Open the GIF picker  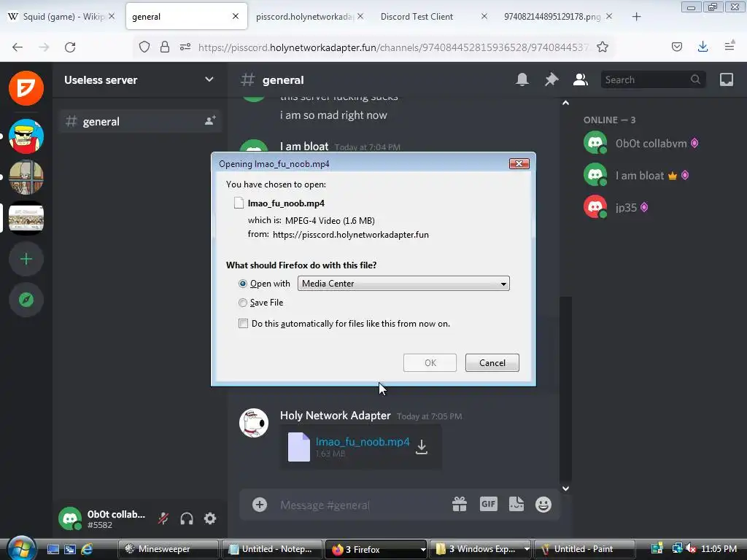(x=488, y=504)
